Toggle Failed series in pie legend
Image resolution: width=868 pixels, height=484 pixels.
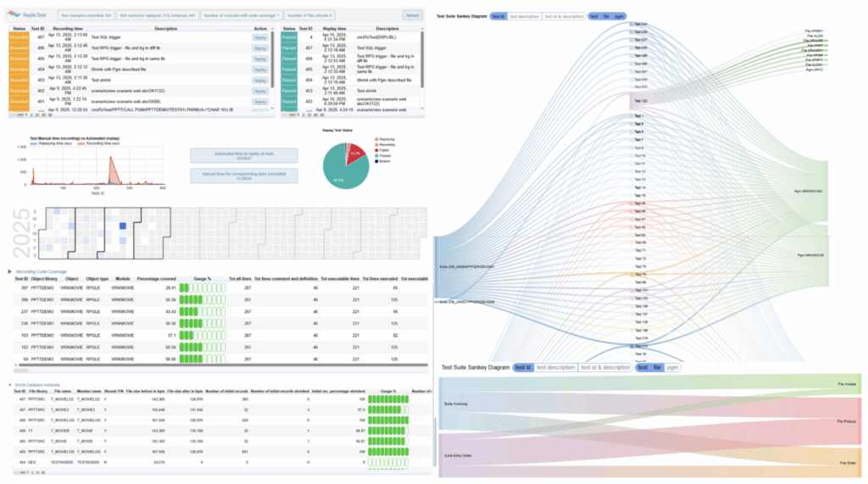tap(379, 150)
